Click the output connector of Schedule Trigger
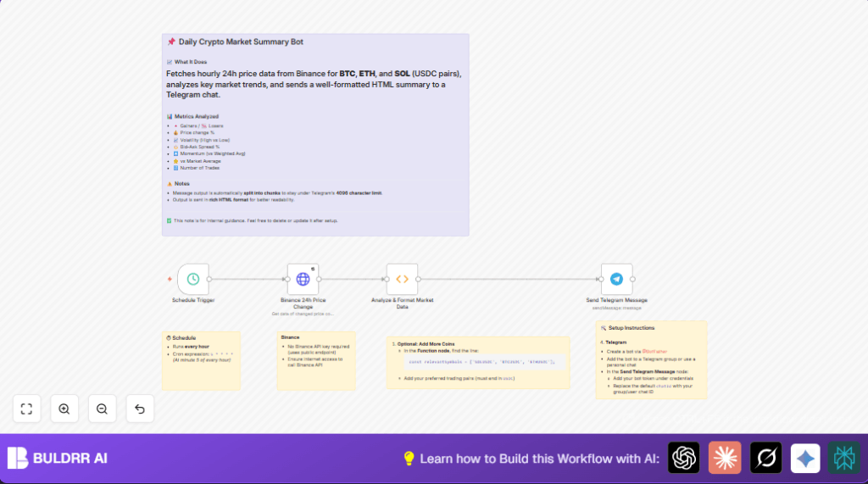The height and width of the screenshot is (484, 868). [x=209, y=279]
